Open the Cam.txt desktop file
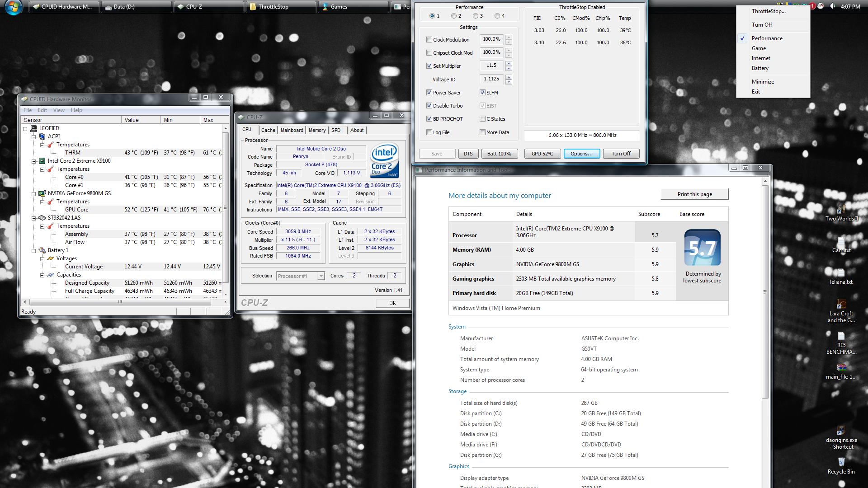This screenshot has width=868, height=488. pos(841,244)
